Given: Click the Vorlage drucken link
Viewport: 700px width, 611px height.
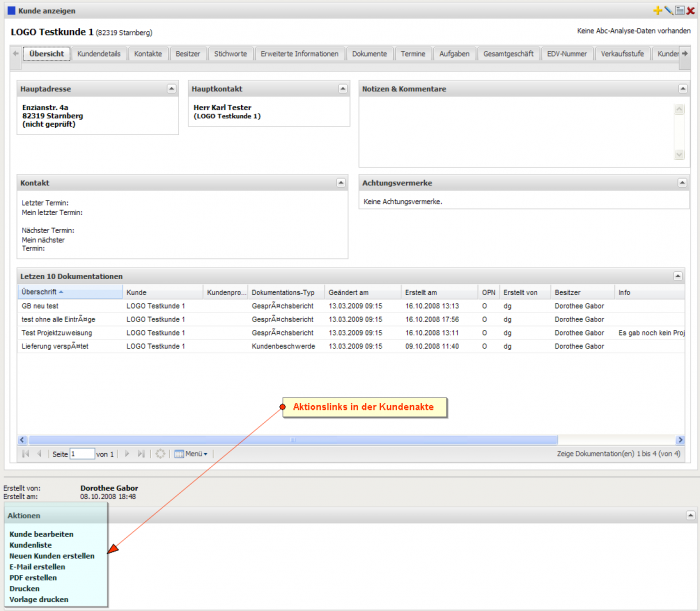Looking at the screenshot, I should click(x=39, y=599).
